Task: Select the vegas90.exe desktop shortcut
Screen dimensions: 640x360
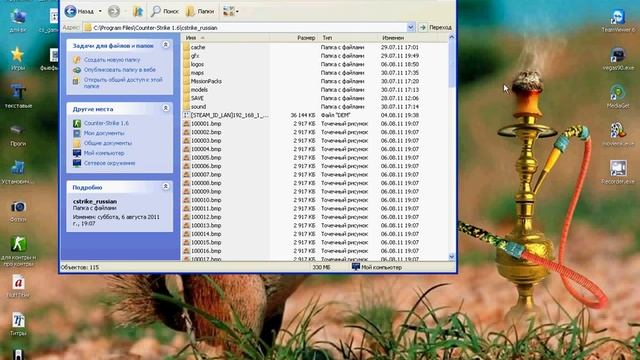Action: point(618,59)
